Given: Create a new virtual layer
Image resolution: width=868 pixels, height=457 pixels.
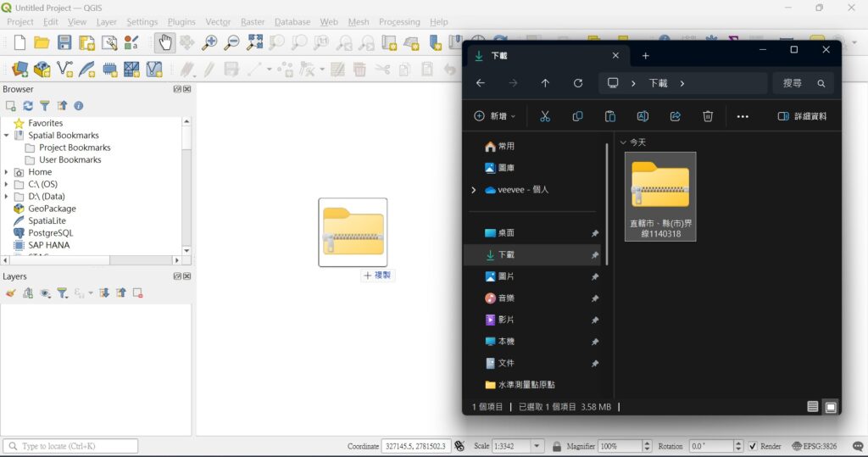Looking at the screenshot, I should click(154, 70).
